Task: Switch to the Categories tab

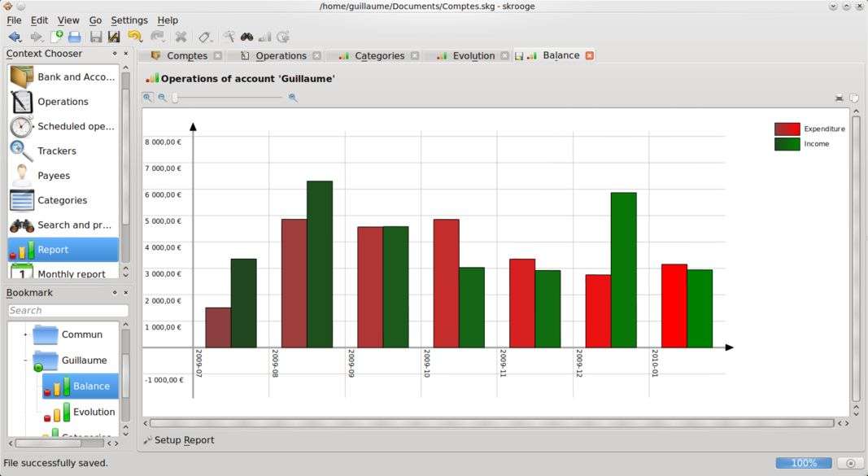Action: coord(379,56)
